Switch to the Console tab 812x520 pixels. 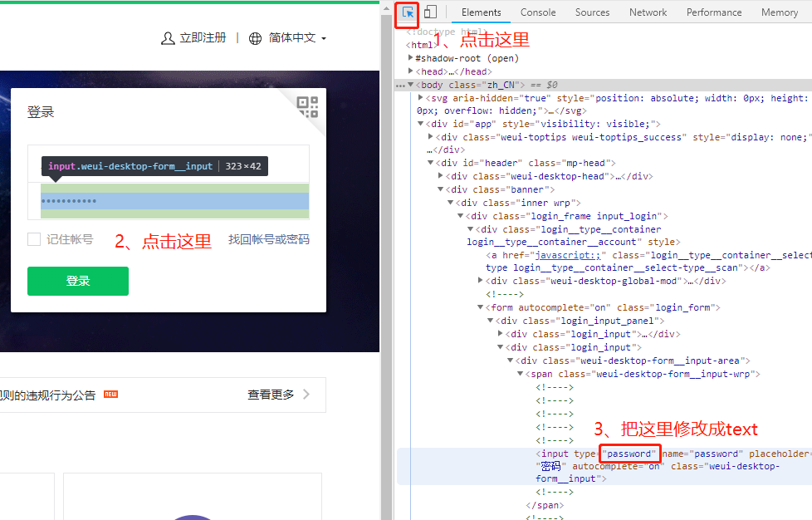point(538,12)
